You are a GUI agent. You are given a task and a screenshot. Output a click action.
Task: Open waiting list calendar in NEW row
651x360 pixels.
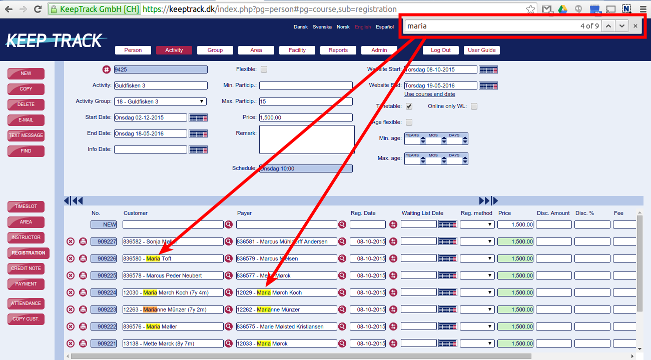pos(447,225)
